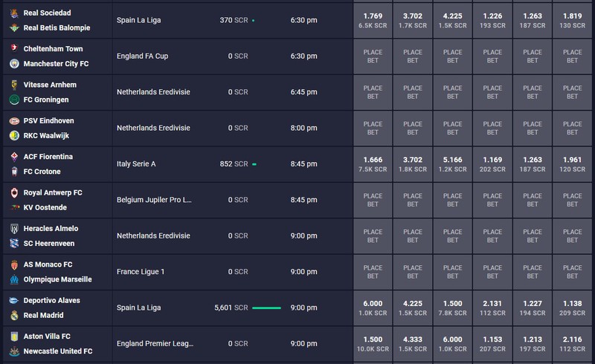This screenshot has height=364, width=595.
Task: Click the England FA Cup league label
Action: click(x=142, y=56)
